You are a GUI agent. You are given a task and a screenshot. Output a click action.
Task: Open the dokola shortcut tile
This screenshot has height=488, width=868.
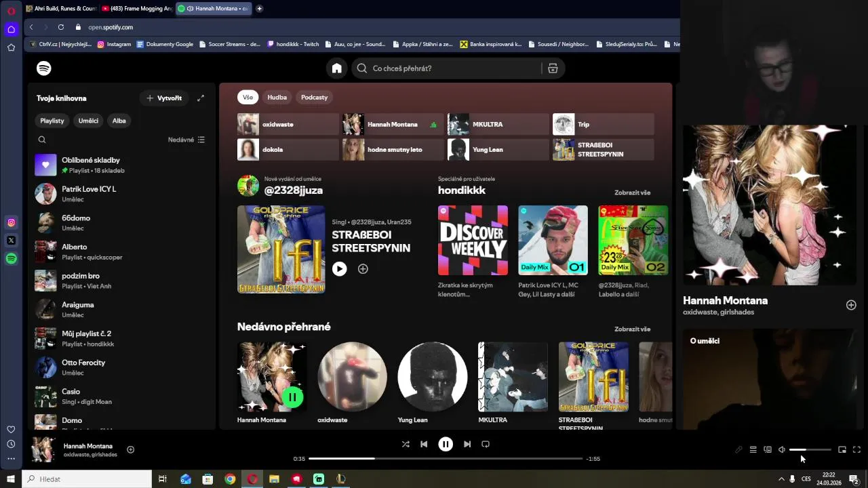[288, 149]
